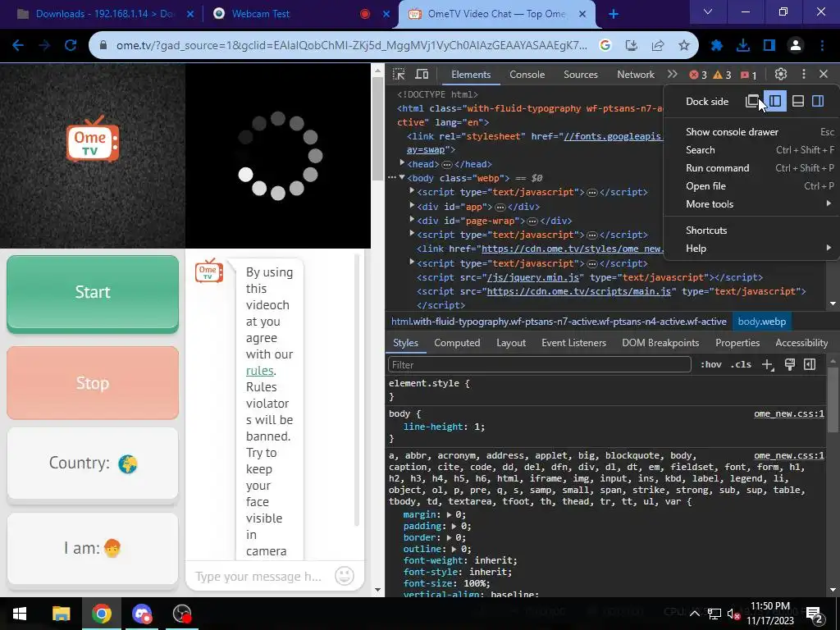Expand the Help submenu
840x630 pixels.
coord(751,249)
